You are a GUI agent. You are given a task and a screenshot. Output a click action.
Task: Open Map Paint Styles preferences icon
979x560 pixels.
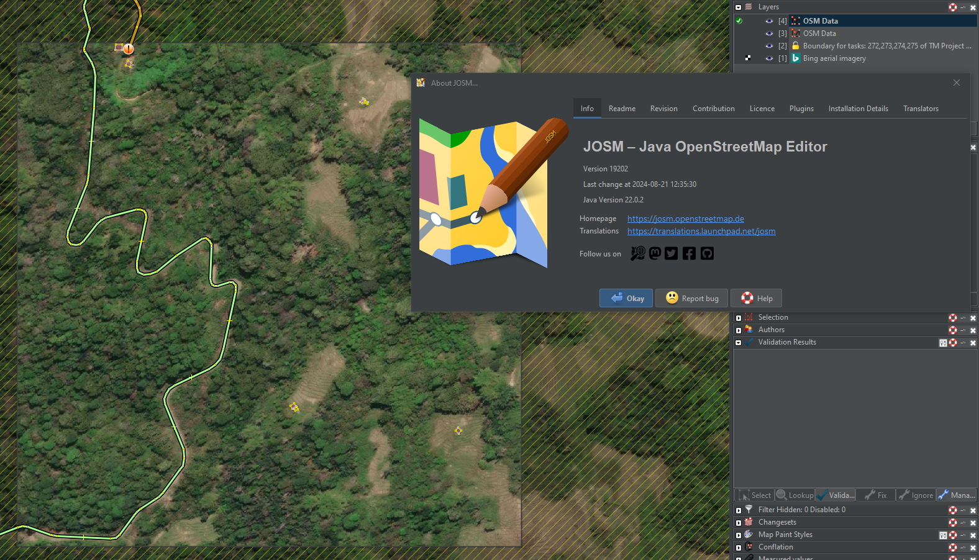coord(943,535)
